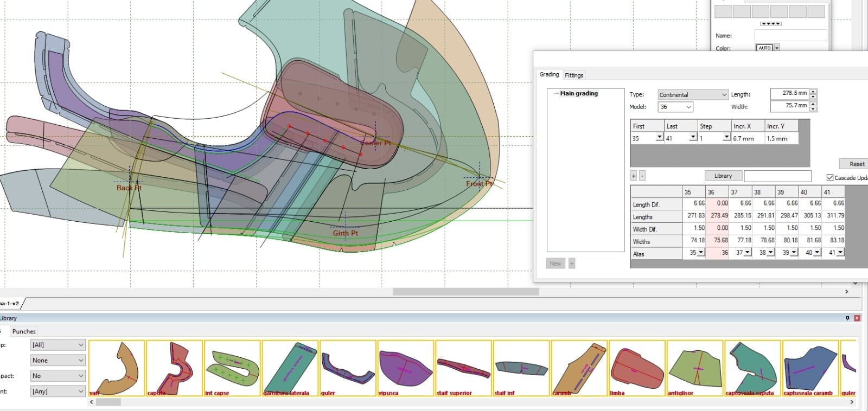Viewport: 868px width, 411px height.
Task: Increase Length value with the up stepper
Action: click(x=813, y=91)
